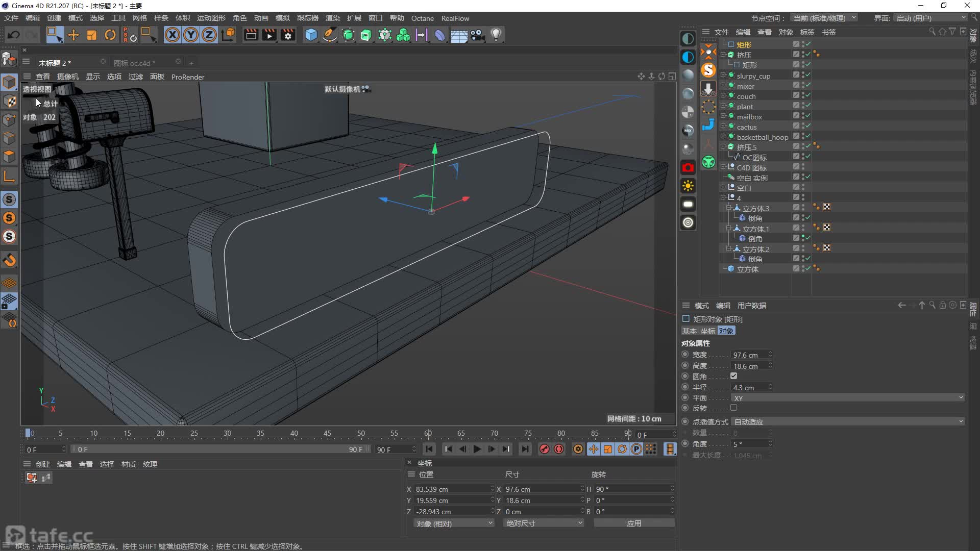980x551 pixels.
Task: Click the Undo arrow icon
Action: (14, 35)
